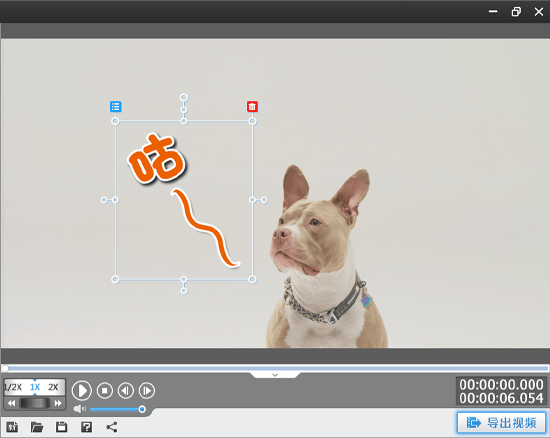Click the new project icon
Image resolution: width=550 pixels, height=438 pixels.
tap(12, 427)
